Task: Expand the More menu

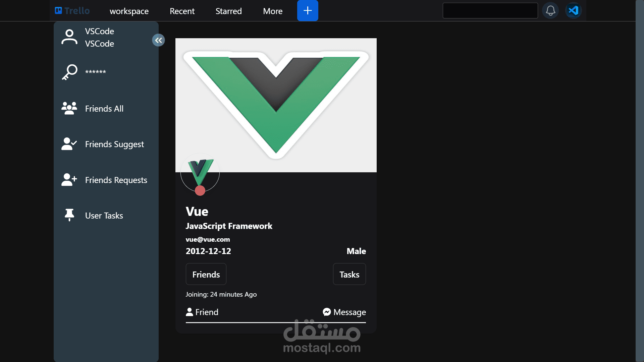Action: pos(273,11)
